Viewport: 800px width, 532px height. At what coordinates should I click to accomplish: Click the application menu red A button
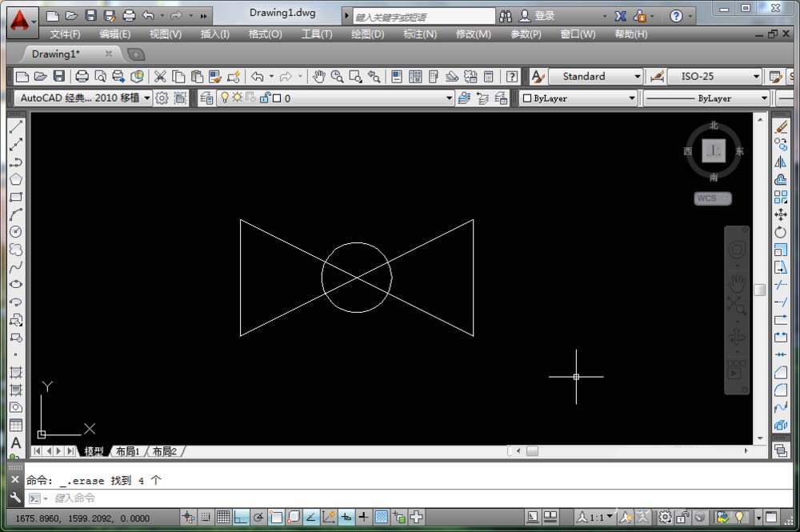22,21
